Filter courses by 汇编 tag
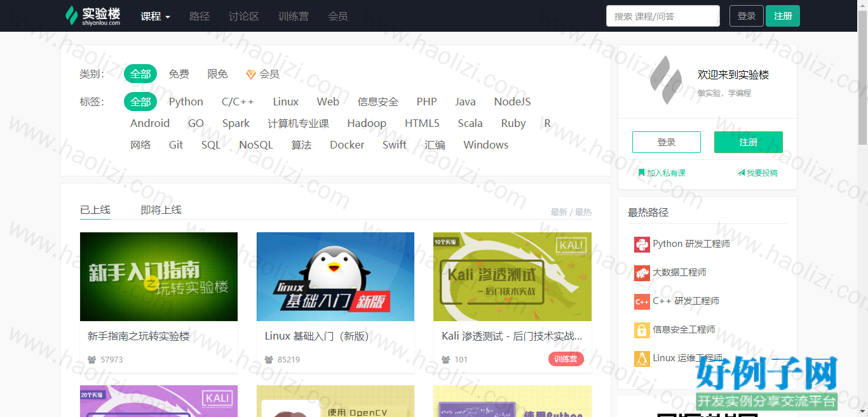 (435, 145)
